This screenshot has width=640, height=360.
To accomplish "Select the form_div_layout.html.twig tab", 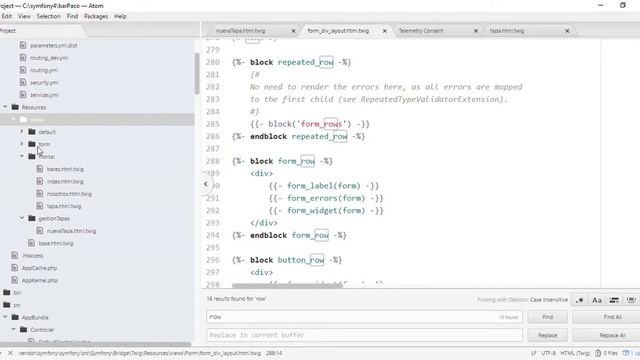I will [x=338, y=31].
